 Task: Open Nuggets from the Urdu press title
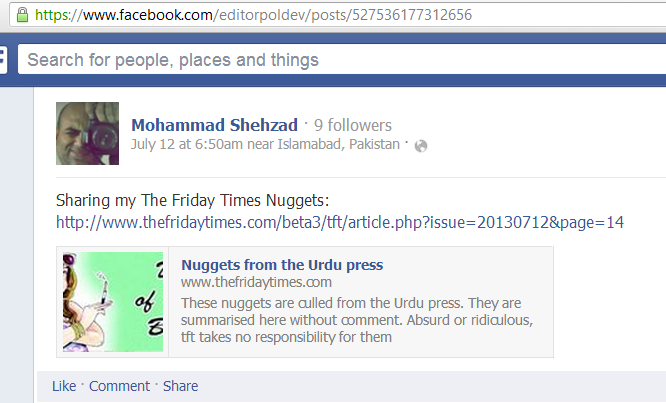coord(282,265)
